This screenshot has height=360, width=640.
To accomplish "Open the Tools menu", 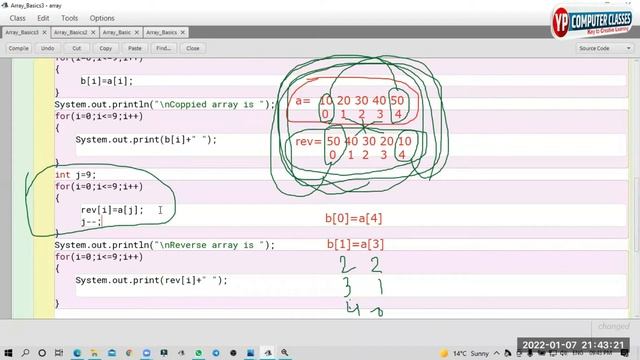I will (69, 18).
